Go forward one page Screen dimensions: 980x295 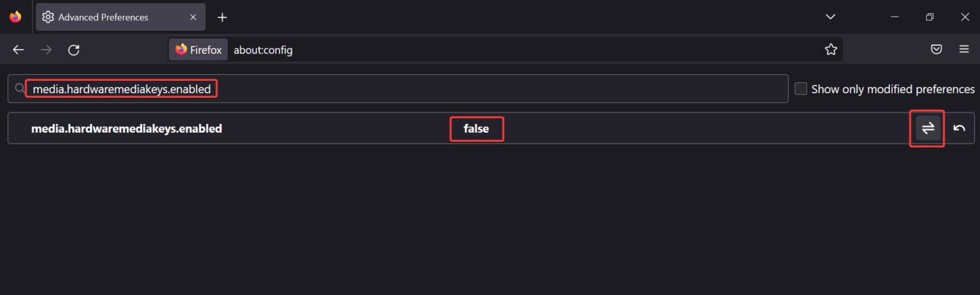(x=46, y=50)
